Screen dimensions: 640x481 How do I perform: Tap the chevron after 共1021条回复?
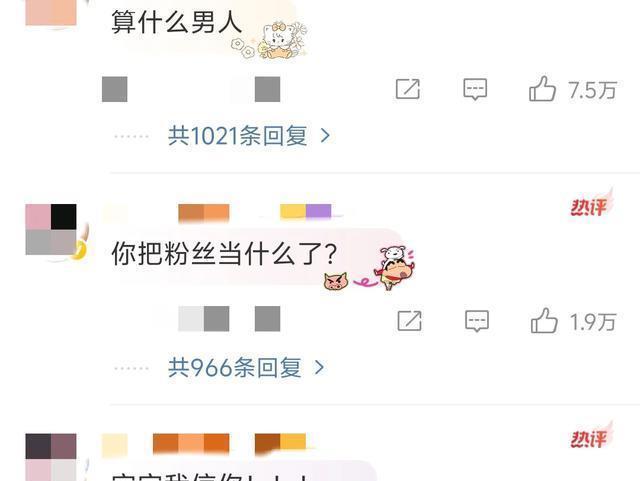click(325, 136)
